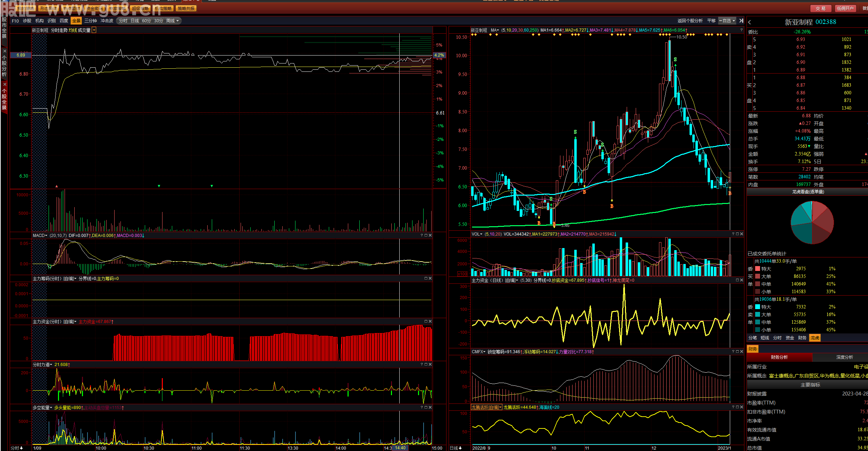The image size is (868, 451).
Task: Close the 分时力道 panel
Action: [x=430, y=364]
